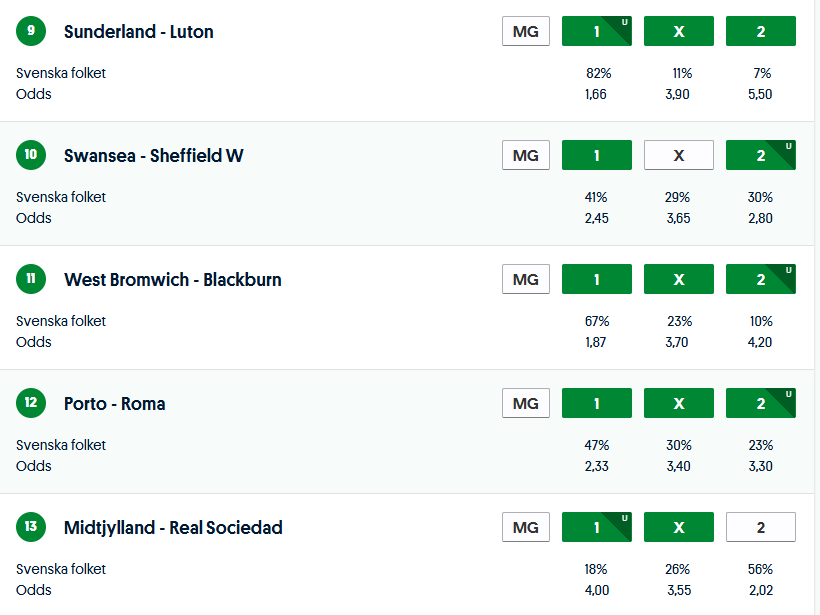The height and width of the screenshot is (615, 820).
Task: Deselect home win 1 for Midtjylland - Real Sociedad
Action: [x=596, y=527]
